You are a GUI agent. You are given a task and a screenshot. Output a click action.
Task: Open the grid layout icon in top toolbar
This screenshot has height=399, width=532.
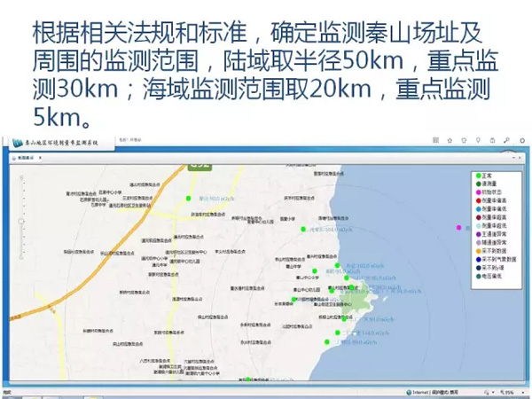pyautogui.click(x=436, y=140)
